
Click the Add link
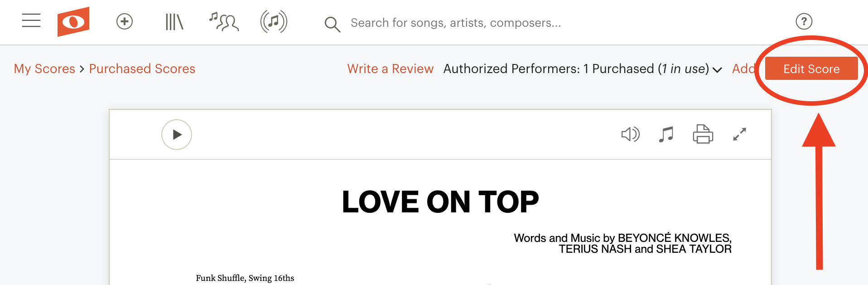(744, 69)
